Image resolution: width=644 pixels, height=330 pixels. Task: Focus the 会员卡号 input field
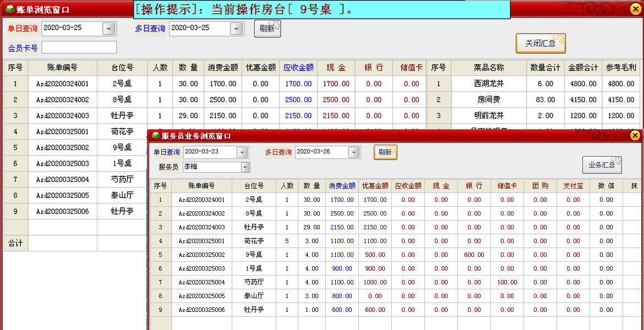[79, 48]
